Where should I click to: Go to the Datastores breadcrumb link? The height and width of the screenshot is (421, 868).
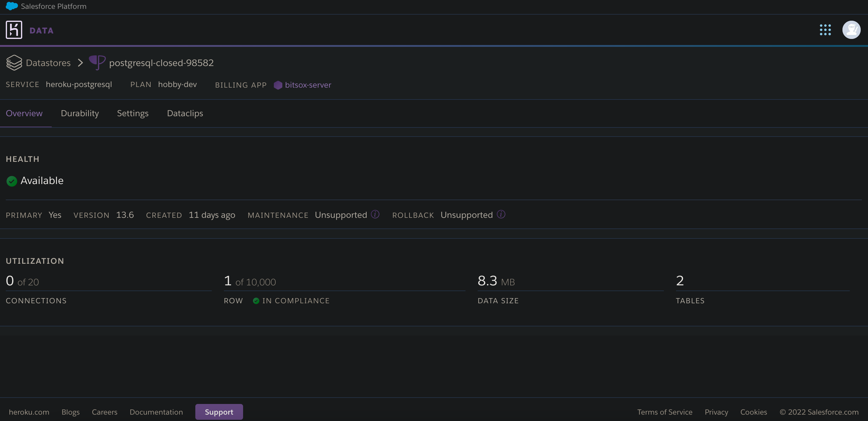click(x=48, y=63)
